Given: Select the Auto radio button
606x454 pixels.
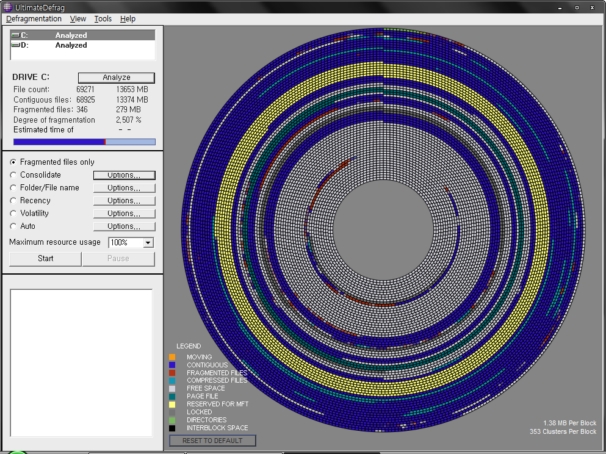Looking at the screenshot, I should (x=13, y=226).
